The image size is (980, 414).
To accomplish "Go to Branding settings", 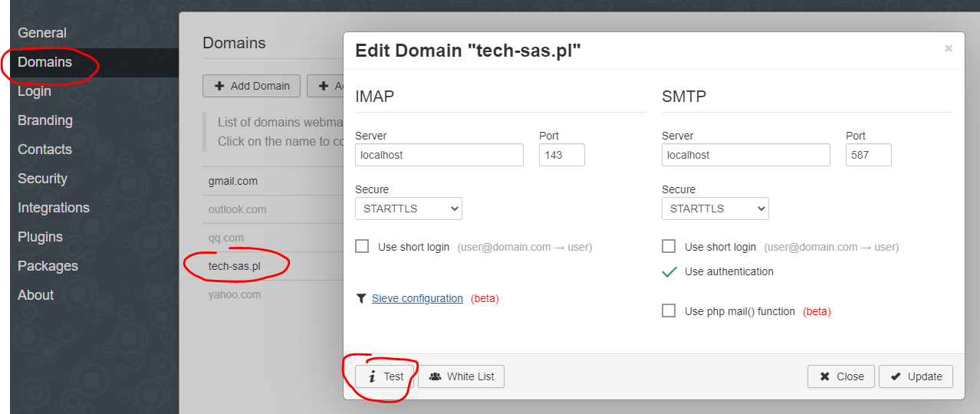I will [45, 120].
